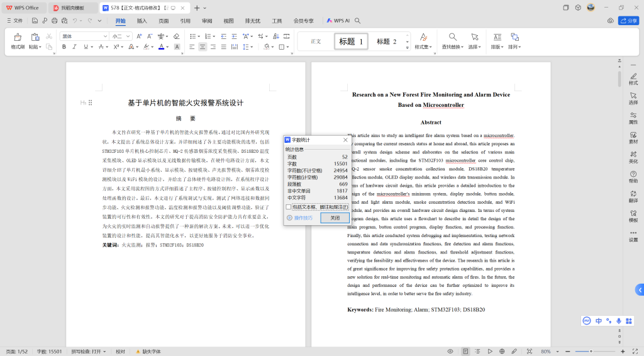Toggle spell check (拼写检查) in status bar
Screen dimensions: 644x356
pos(86,352)
